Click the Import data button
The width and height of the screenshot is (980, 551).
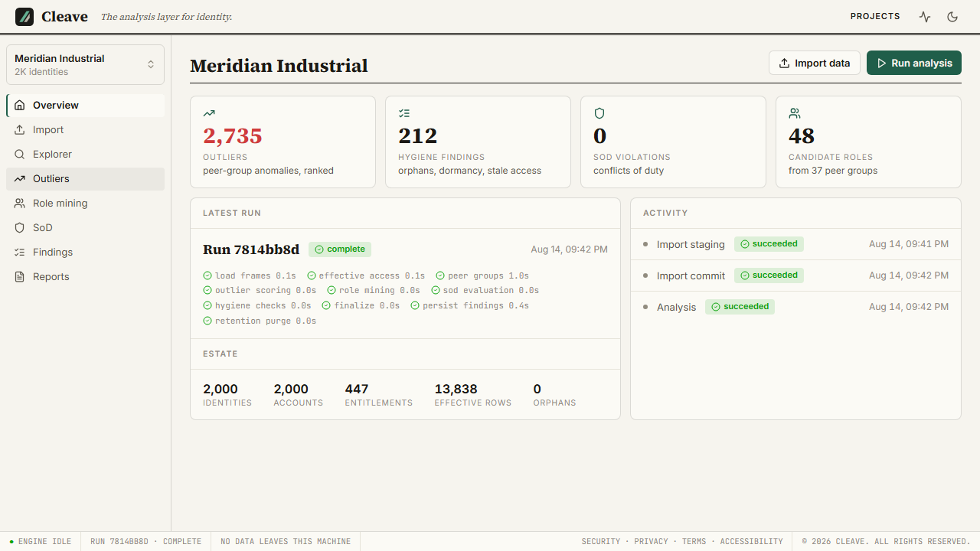coord(815,63)
